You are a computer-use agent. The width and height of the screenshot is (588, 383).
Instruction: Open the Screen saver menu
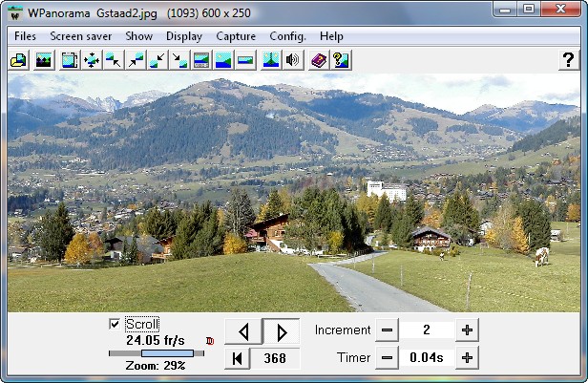coord(80,36)
